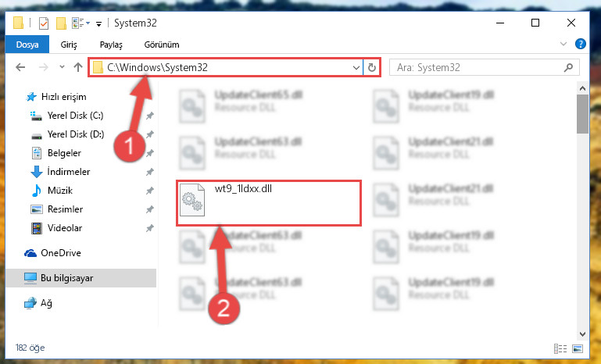Click into the Ara: System32 search field

[x=479, y=67]
